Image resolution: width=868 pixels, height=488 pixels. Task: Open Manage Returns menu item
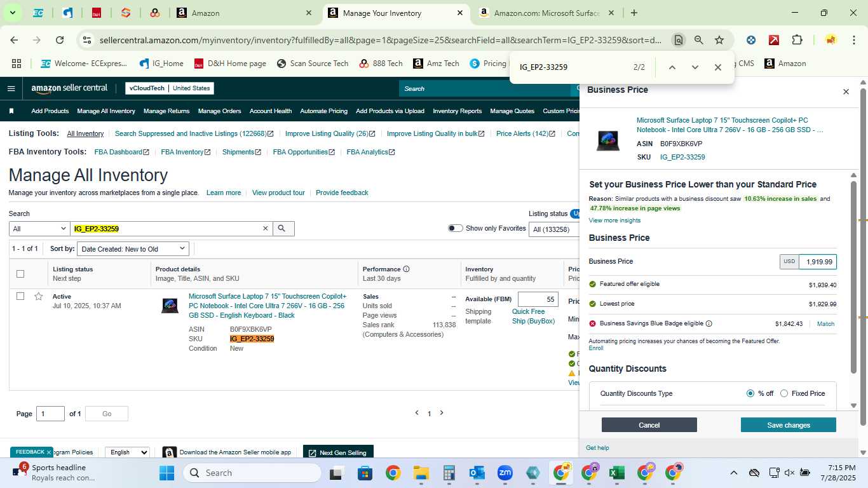[x=166, y=111]
